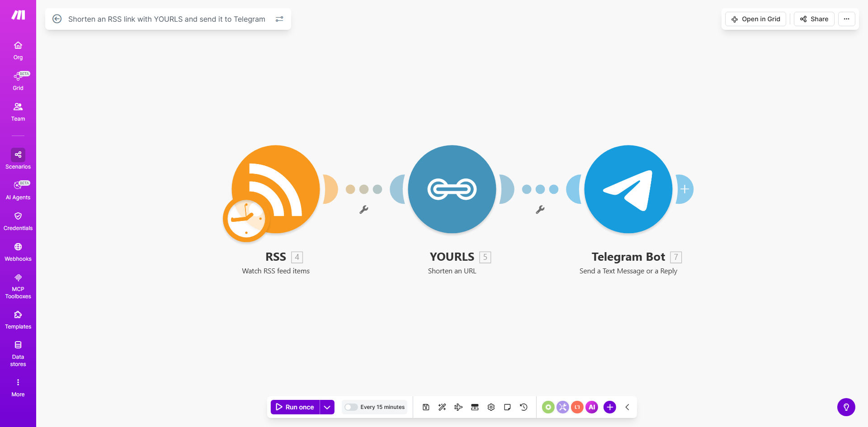Click the 'Watch RSS feed items' label

coord(276,271)
